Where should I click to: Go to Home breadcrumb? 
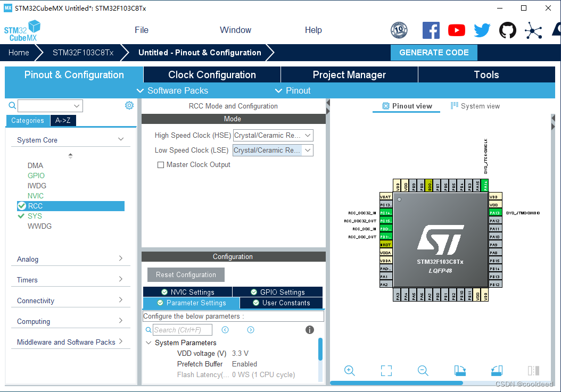[19, 53]
